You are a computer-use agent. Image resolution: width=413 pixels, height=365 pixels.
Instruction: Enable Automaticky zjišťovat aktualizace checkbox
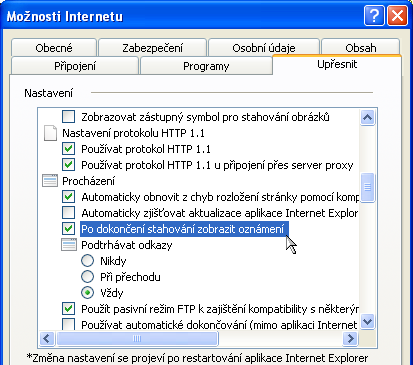pos(68,213)
